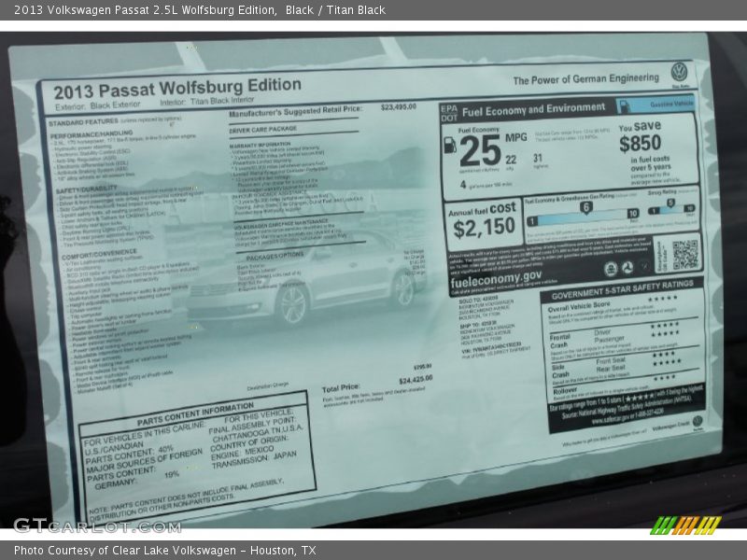
Task: Click the Volkswagen Credit logo on safety ratings
Action: point(697,421)
